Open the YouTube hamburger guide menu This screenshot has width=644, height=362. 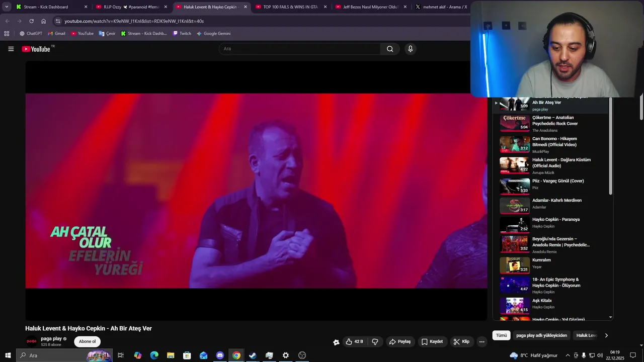pyautogui.click(x=11, y=49)
